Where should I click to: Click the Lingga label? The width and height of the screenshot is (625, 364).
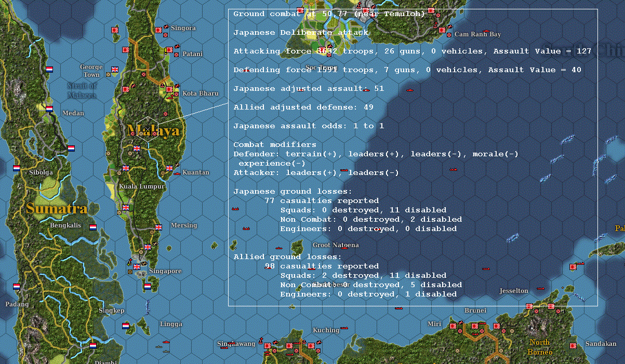click(x=171, y=324)
